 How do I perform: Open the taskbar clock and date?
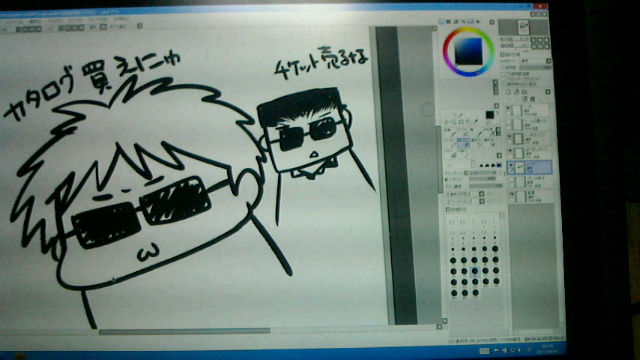(548, 348)
